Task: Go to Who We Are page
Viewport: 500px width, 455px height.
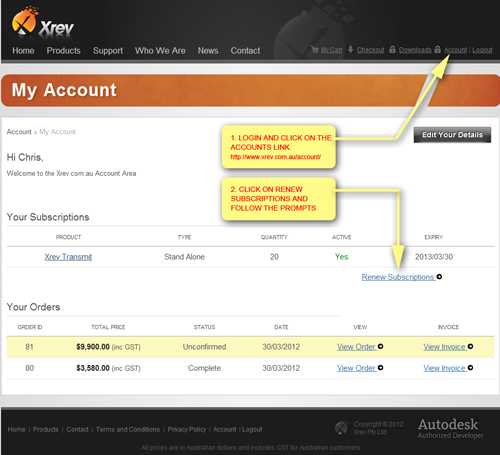Action: coord(160,51)
